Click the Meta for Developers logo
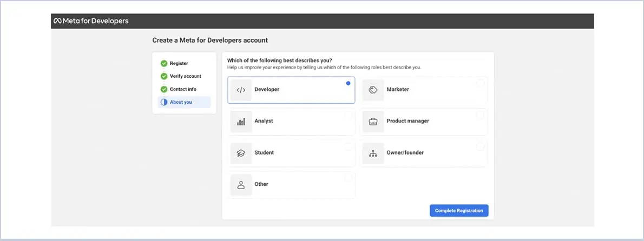 point(91,21)
